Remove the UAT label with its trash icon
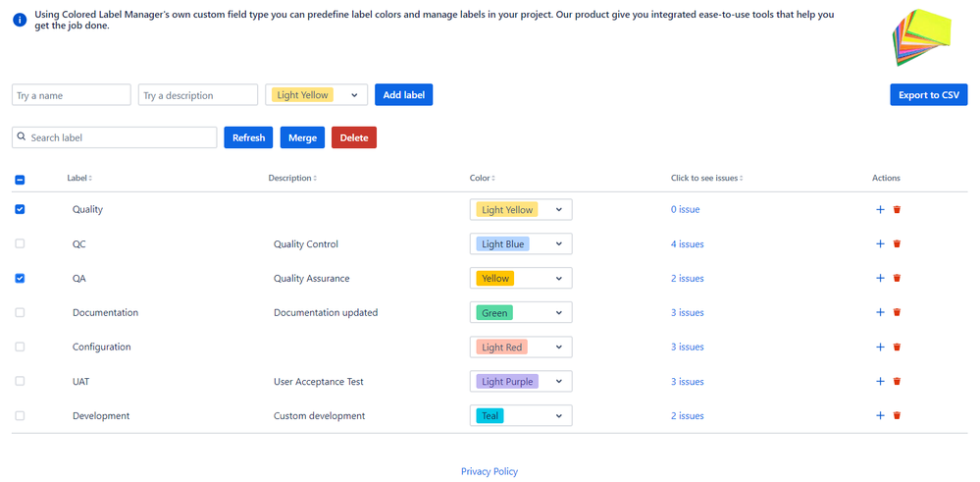The height and width of the screenshot is (482, 980). pyautogui.click(x=897, y=381)
